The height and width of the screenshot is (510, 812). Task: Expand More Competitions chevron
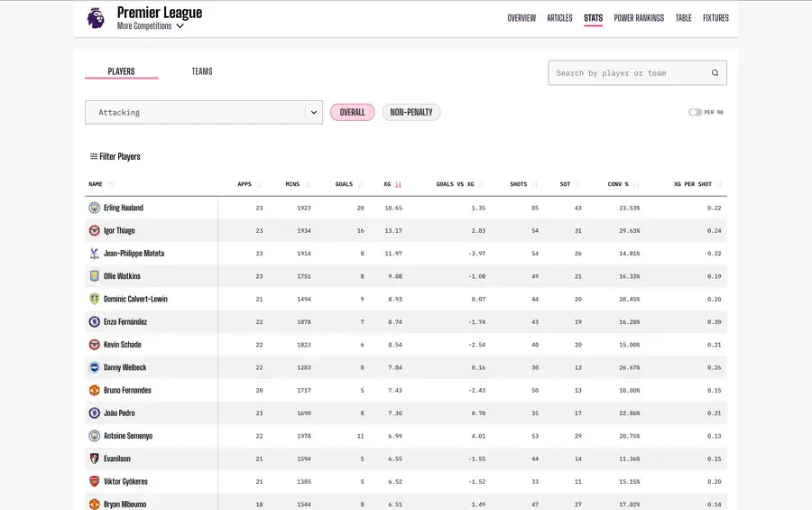180,26
